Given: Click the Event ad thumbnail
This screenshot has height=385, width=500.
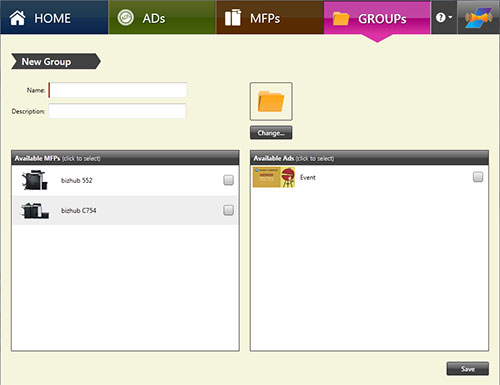Looking at the screenshot, I should pos(274,177).
